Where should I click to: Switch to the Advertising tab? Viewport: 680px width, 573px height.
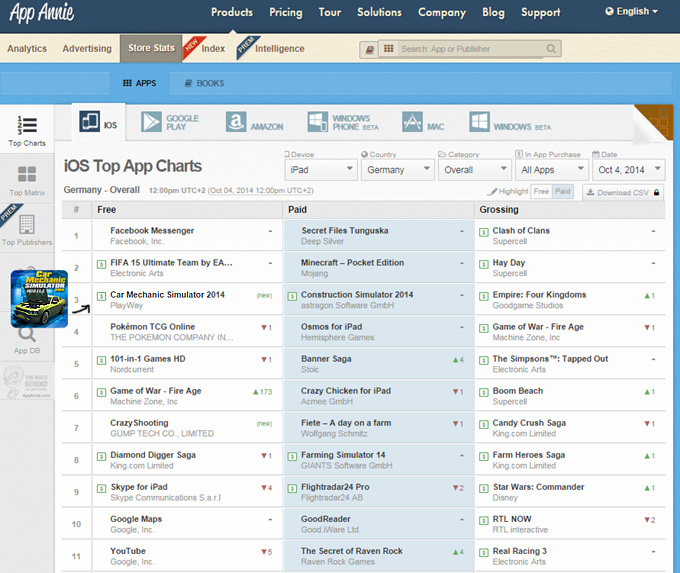(87, 49)
